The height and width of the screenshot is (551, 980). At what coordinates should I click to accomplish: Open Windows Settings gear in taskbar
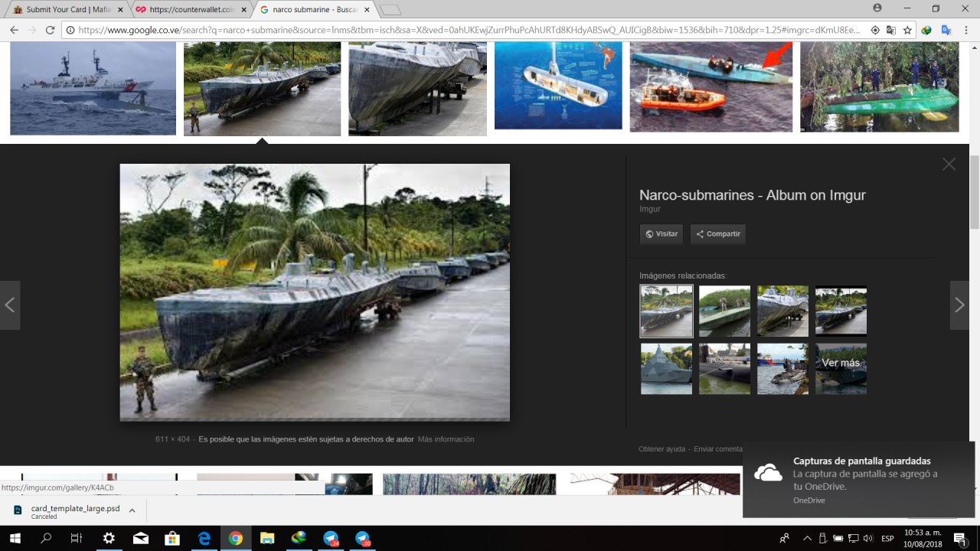tap(109, 539)
